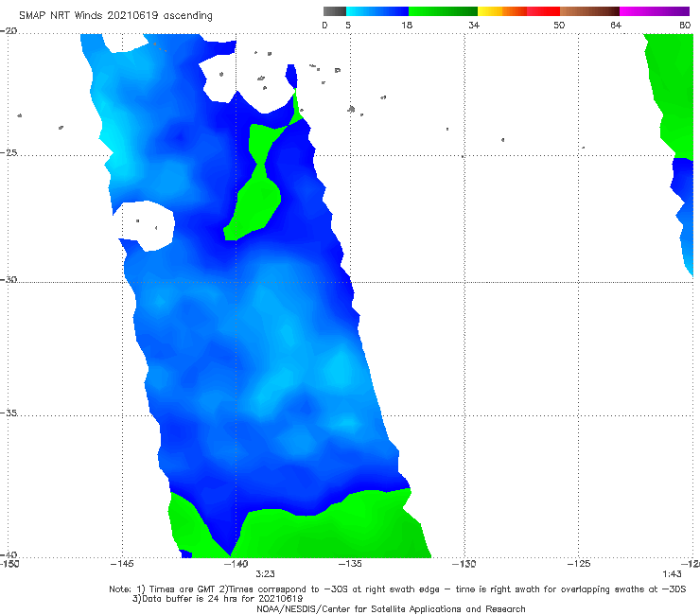
Task: Click the colorbar label '64'
Action: pyautogui.click(x=616, y=26)
